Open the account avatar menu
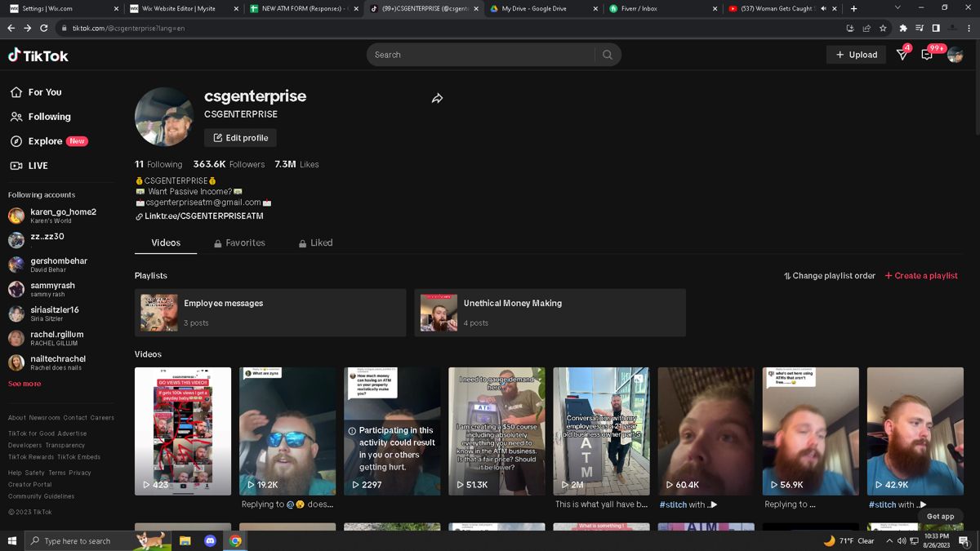 [x=955, y=55]
